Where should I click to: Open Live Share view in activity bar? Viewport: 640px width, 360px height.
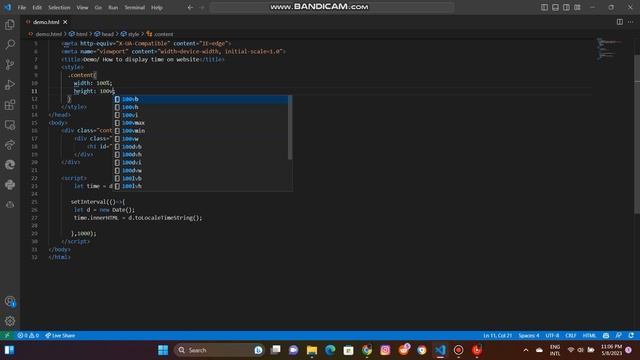click(10, 144)
